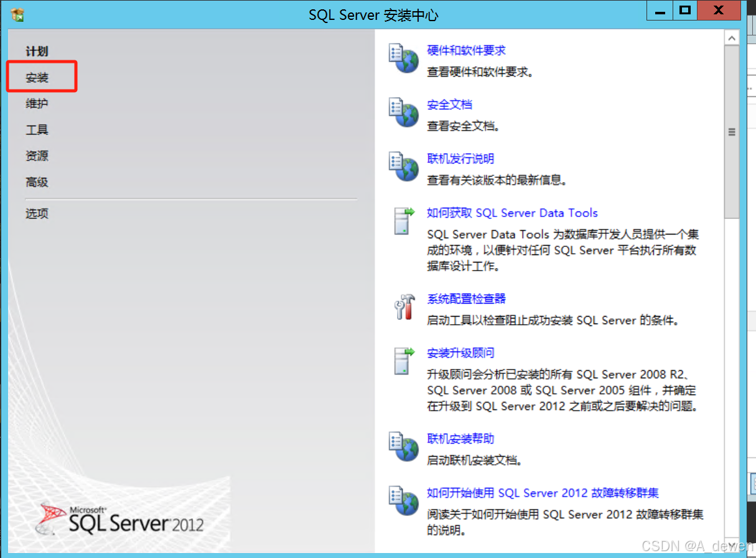The height and width of the screenshot is (558, 756).
Task: Maximize the SQL Server 安装中心 window
Action: click(x=685, y=10)
